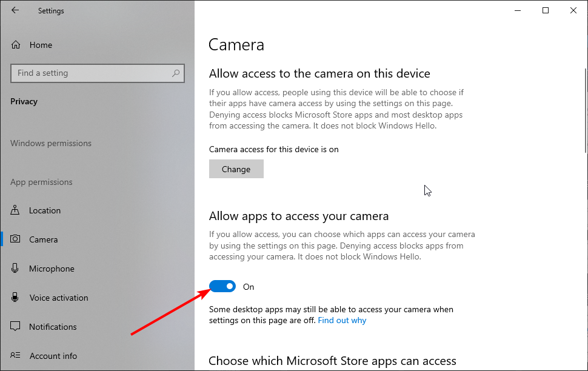
Task: Open Voice activation icon
Action: point(15,297)
